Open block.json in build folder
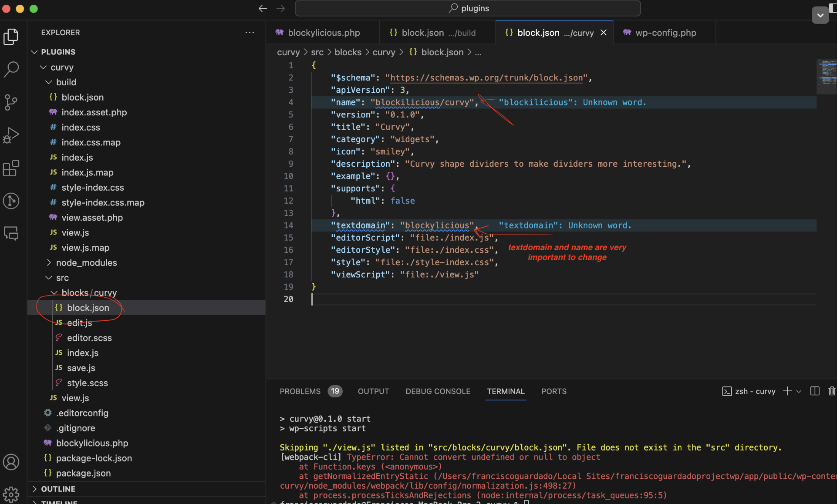Image resolution: width=837 pixels, height=504 pixels. coord(146,97)
